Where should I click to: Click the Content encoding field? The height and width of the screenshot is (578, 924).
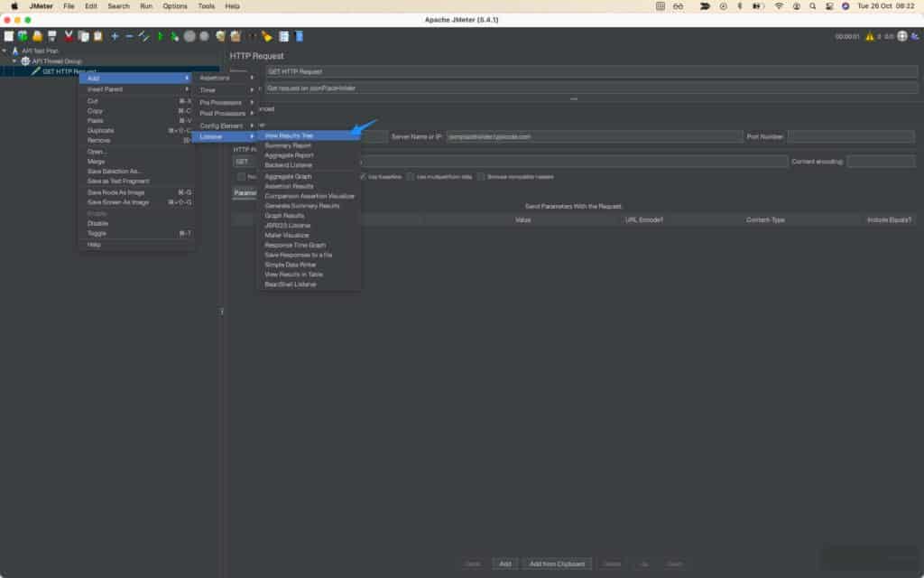coord(881,162)
